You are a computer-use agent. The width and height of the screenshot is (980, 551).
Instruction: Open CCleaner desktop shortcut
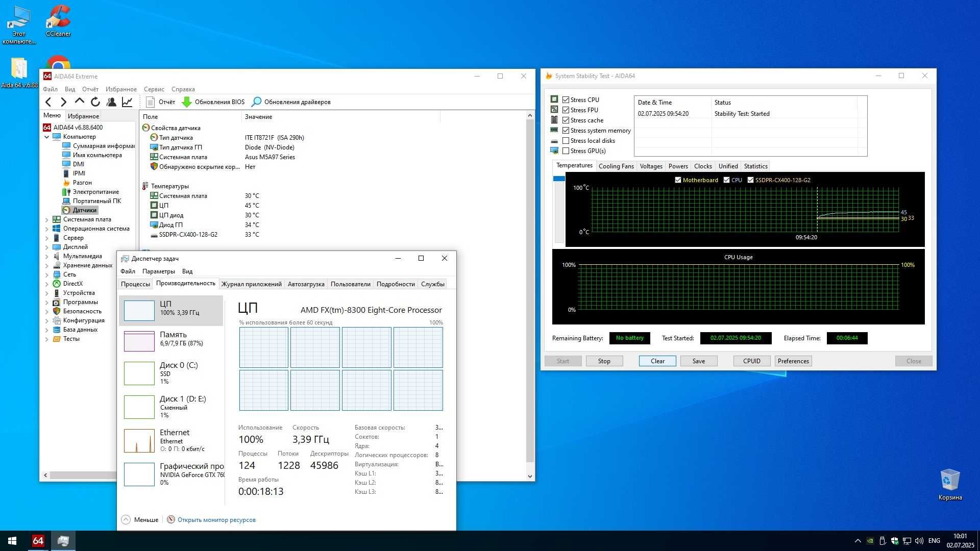point(58,20)
